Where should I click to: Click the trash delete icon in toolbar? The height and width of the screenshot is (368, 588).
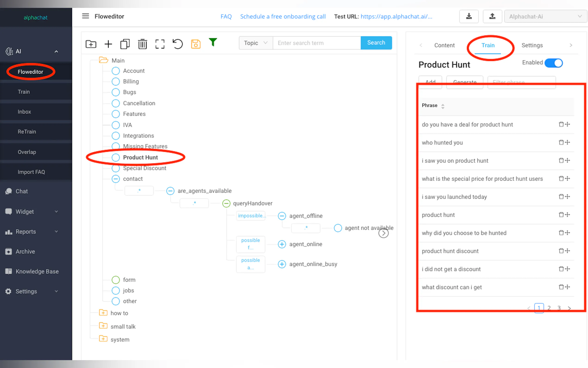pos(142,44)
